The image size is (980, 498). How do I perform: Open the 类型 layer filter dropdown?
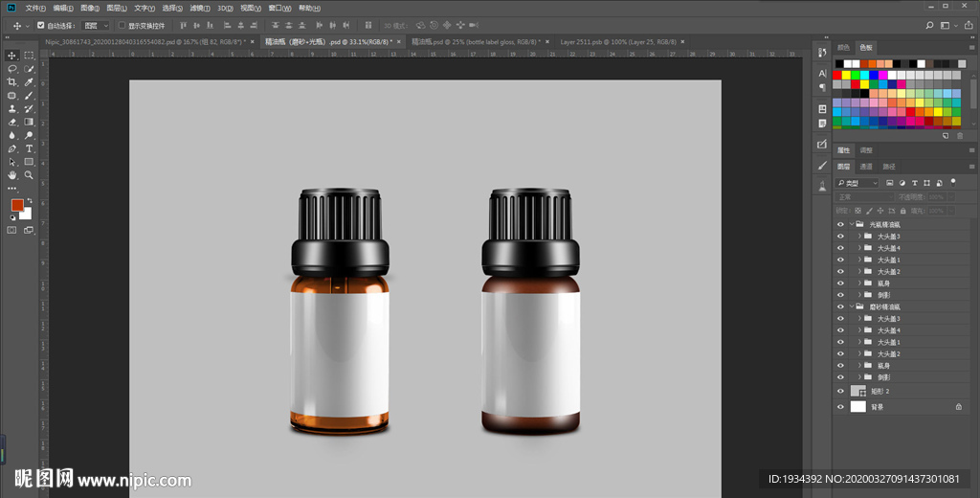[857, 182]
